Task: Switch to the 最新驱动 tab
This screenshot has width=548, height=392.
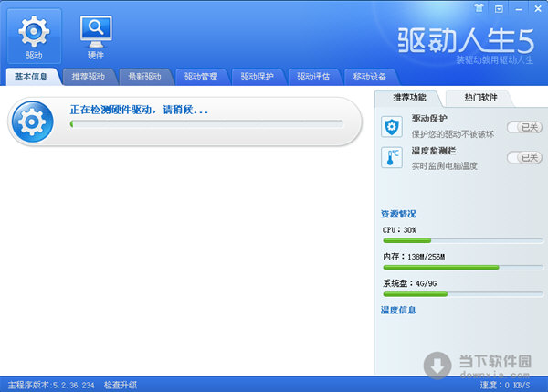Action: tap(144, 77)
